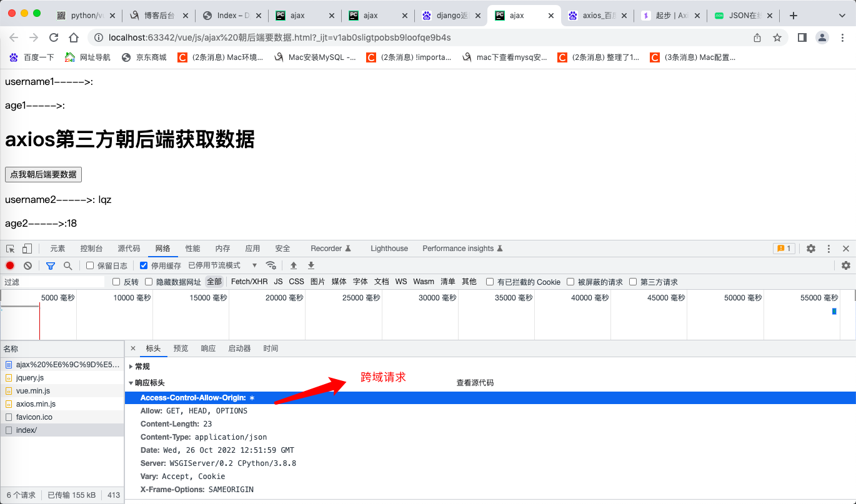The width and height of the screenshot is (856, 504).
Task: Select the jquery.js request
Action: pos(62,378)
